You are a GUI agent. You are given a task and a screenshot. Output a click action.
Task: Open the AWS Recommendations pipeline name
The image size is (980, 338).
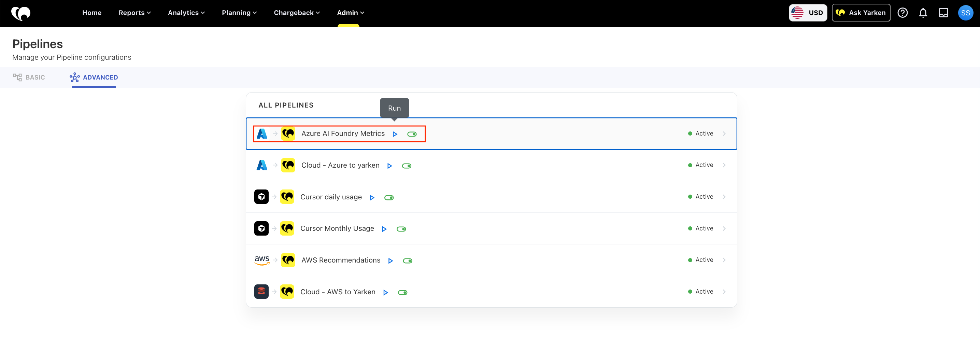(340, 260)
